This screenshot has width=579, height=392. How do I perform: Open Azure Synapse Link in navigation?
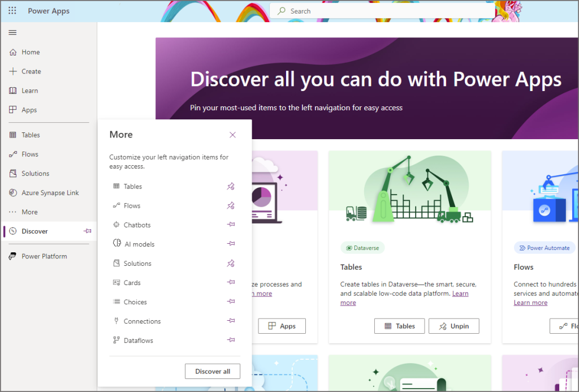coord(49,192)
